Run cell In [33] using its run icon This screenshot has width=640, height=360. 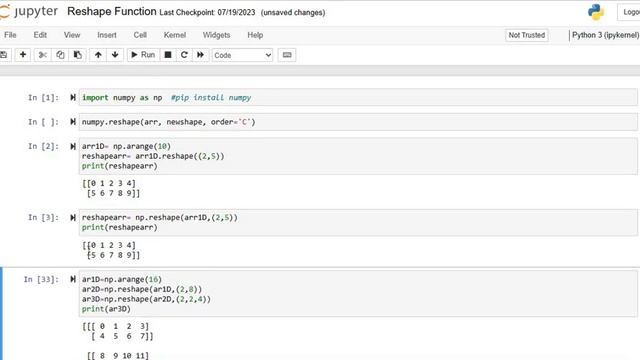73,279
